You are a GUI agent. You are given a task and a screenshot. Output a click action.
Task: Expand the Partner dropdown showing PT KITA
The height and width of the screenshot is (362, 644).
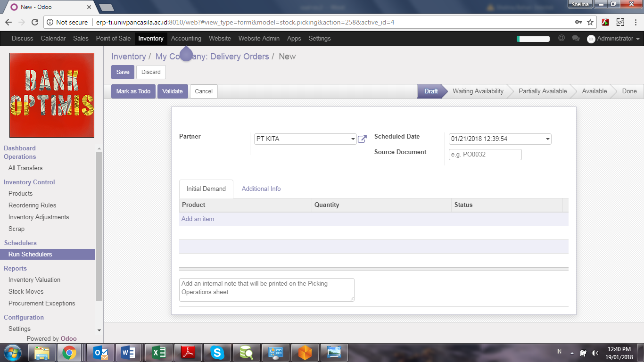[x=353, y=139]
